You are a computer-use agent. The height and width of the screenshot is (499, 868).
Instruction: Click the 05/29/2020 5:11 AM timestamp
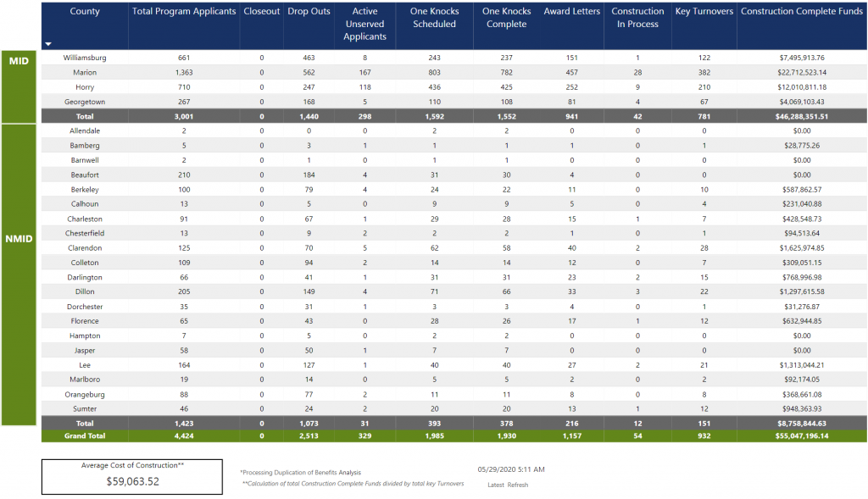tap(511, 469)
